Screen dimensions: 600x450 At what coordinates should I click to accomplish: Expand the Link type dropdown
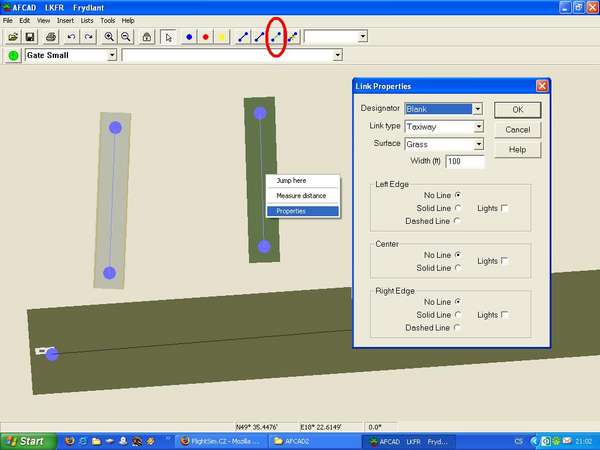[x=478, y=127]
